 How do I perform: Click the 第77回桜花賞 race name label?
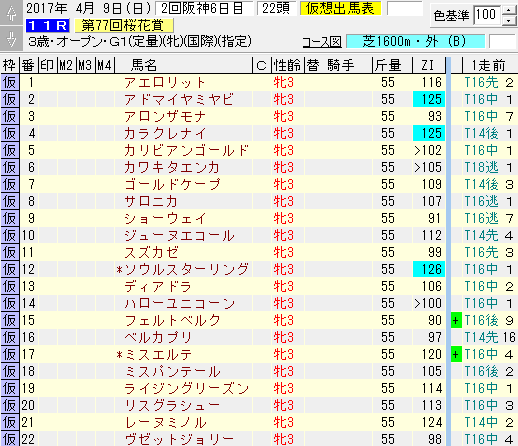click(124, 25)
